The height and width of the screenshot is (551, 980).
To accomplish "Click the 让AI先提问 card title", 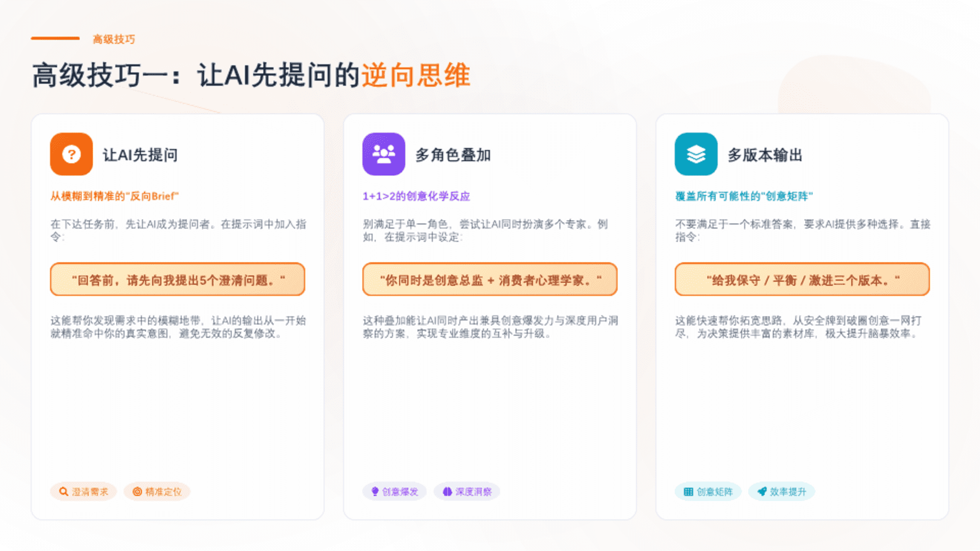I will (x=140, y=155).
